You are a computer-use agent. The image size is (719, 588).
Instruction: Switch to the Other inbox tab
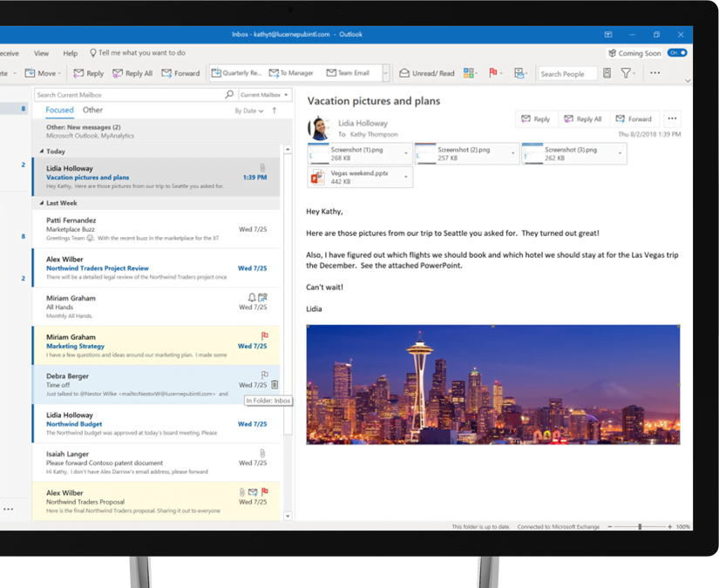[92, 110]
